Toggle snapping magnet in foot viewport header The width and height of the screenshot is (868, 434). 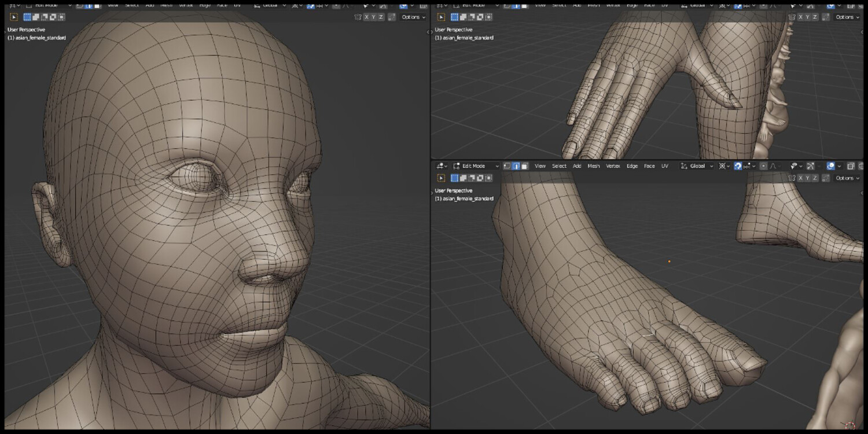pos(738,166)
